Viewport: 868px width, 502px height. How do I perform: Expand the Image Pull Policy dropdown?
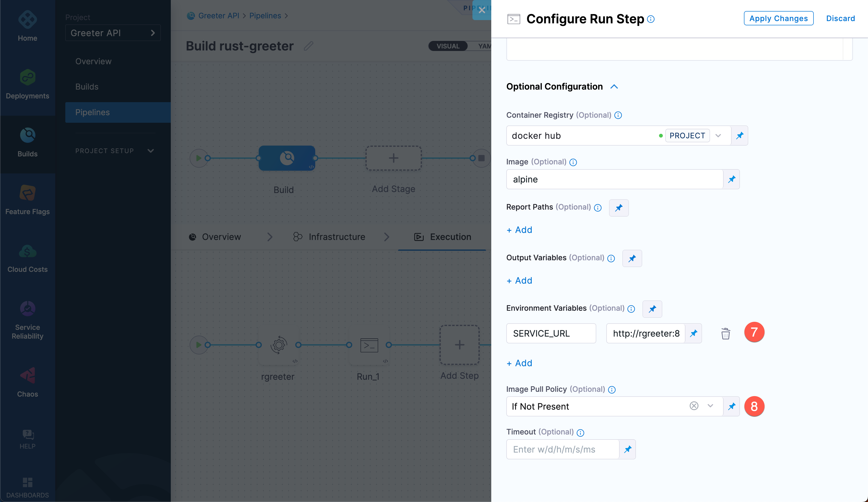[x=710, y=406]
